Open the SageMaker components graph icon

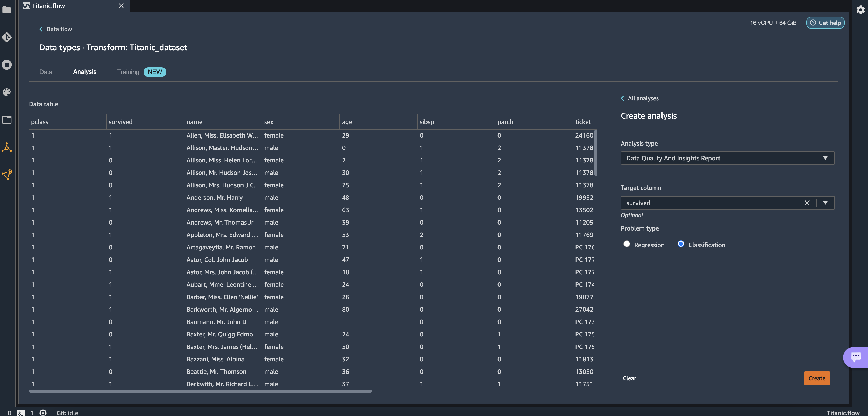coord(7,174)
